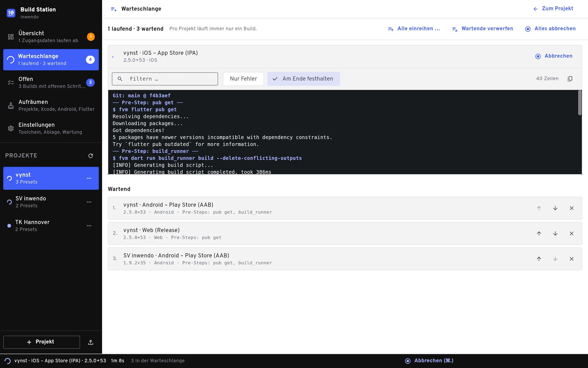The width and height of the screenshot is (588, 368).
Task: Discard waiting builds with Wartende verwerfen
Action: pos(483,29)
